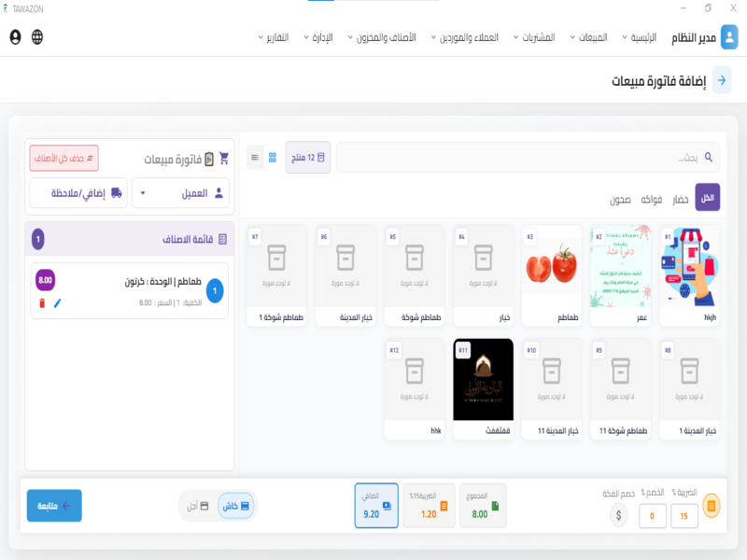Click the حذف كل الأصناف button

63,159
